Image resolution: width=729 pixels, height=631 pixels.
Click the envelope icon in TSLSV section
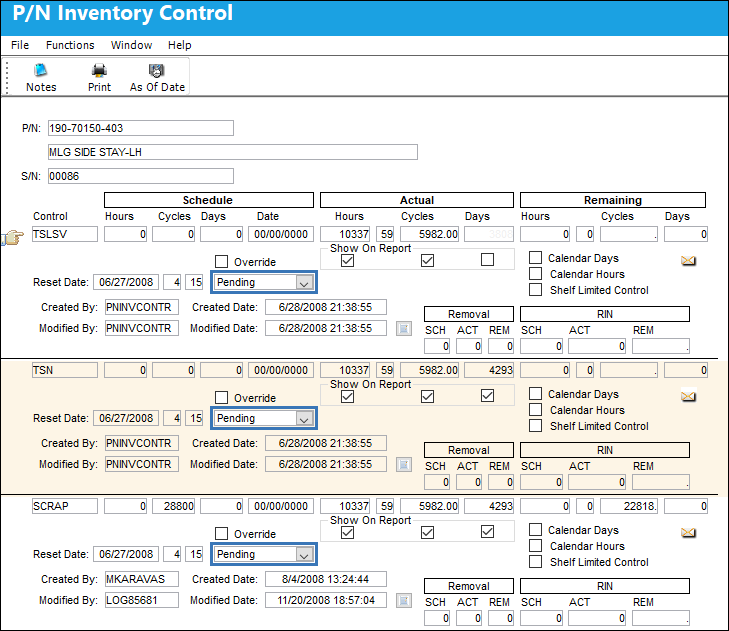pos(688,260)
